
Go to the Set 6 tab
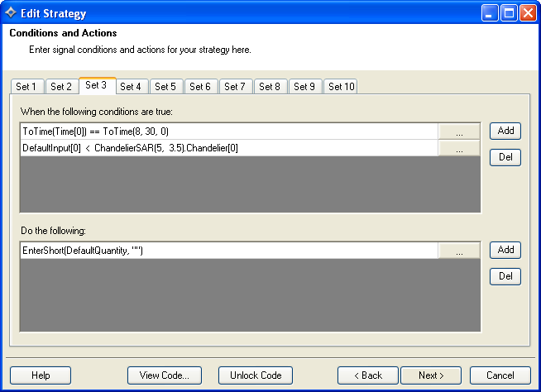pyautogui.click(x=201, y=86)
